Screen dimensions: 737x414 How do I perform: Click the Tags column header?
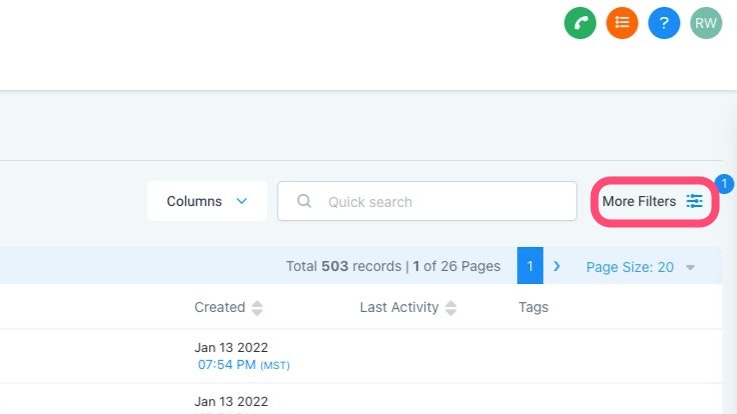tap(533, 307)
